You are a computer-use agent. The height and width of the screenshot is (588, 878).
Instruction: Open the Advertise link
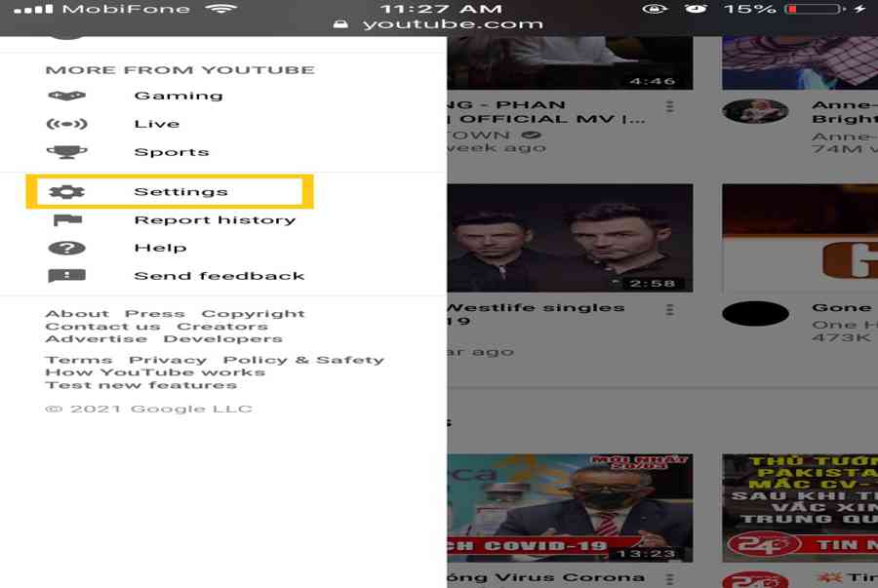pos(97,339)
